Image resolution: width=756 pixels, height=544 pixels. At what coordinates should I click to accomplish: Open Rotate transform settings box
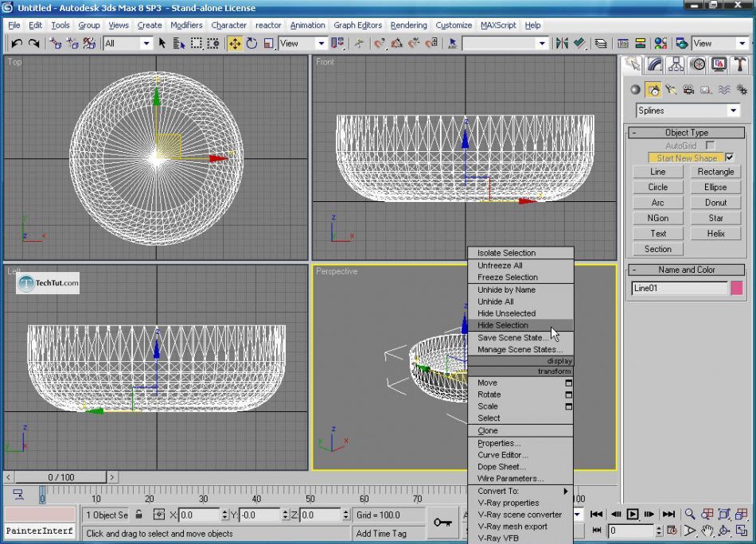(x=568, y=394)
